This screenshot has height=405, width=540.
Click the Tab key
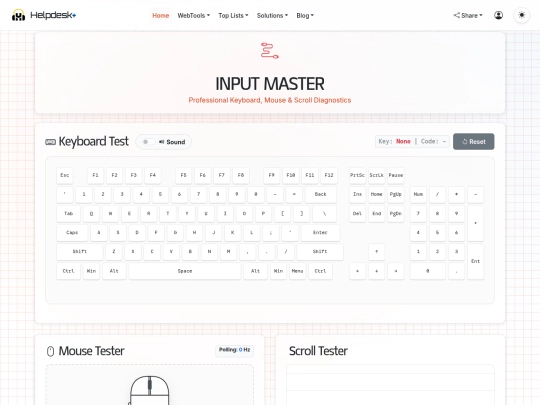point(69,214)
